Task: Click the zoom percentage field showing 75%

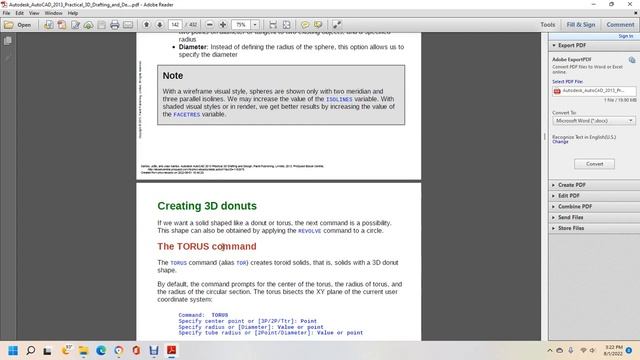Action: pyautogui.click(x=241, y=25)
